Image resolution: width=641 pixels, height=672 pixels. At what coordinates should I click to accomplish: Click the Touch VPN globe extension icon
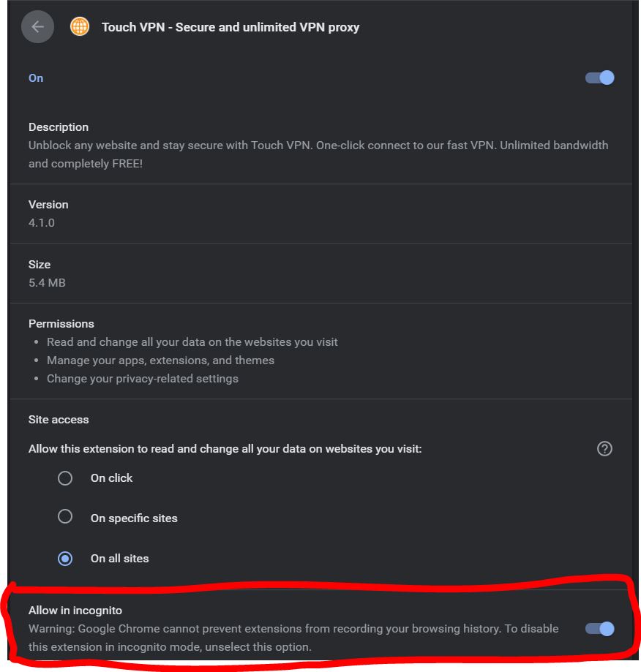pos(80,27)
